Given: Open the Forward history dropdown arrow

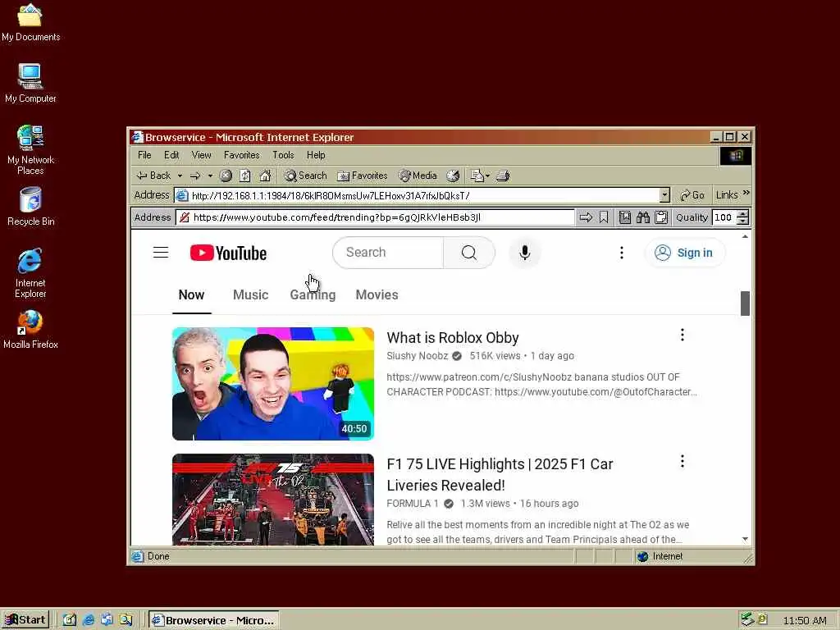Looking at the screenshot, I should tap(210, 176).
